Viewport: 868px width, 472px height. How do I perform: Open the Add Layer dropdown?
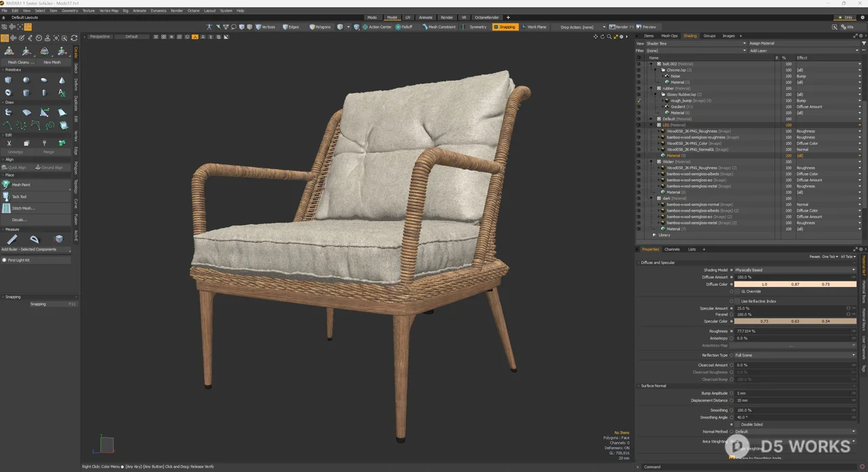pyautogui.click(x=806, y=50)
